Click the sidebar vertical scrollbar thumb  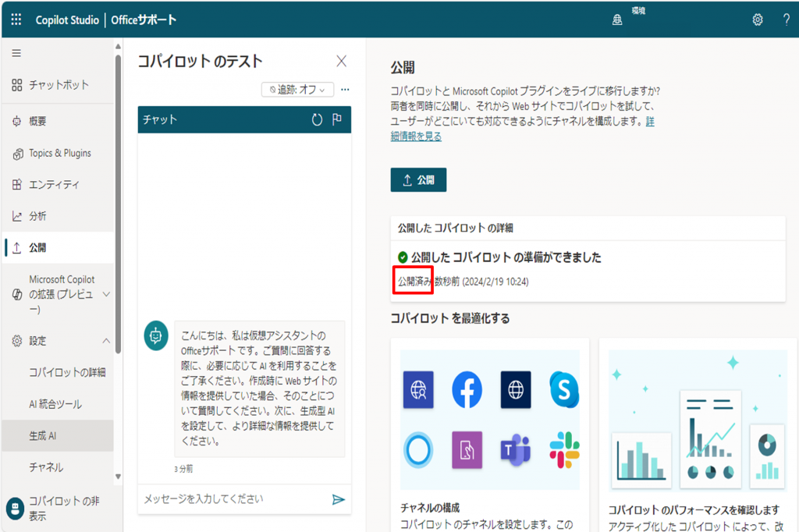click(119, 204)
